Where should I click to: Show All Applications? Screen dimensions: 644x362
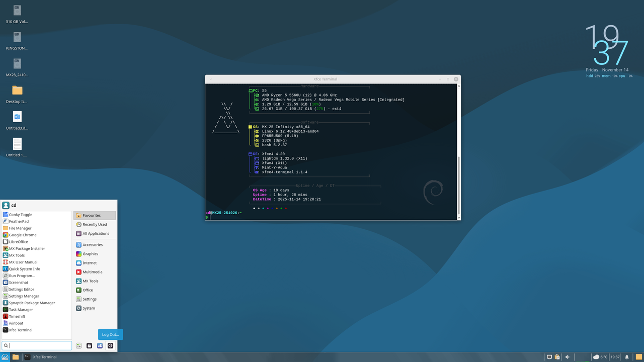click(95, 233)
